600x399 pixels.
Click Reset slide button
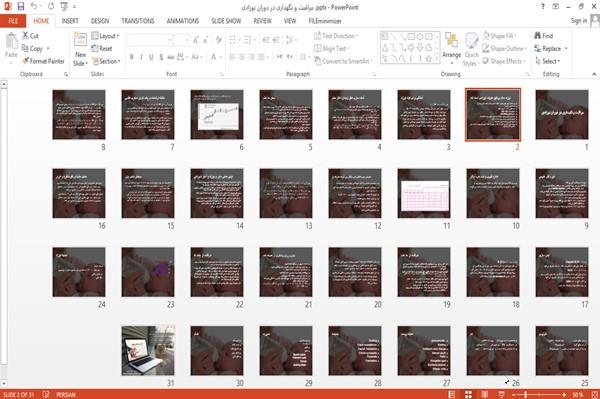(102, 49)
